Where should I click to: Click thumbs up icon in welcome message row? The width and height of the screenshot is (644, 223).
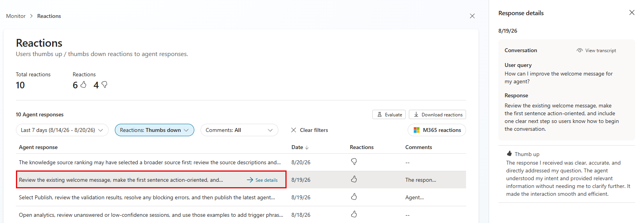pyautogui.click(x=354, y=179)
